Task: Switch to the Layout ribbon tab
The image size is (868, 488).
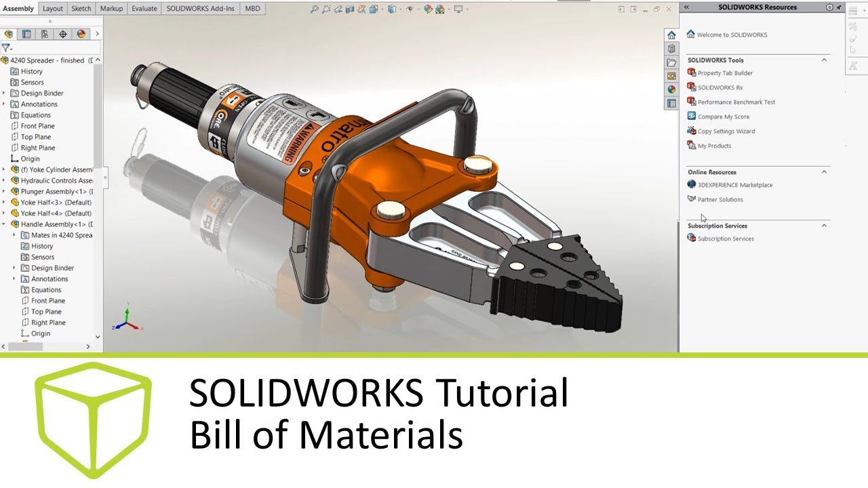Action: point(53,9)
